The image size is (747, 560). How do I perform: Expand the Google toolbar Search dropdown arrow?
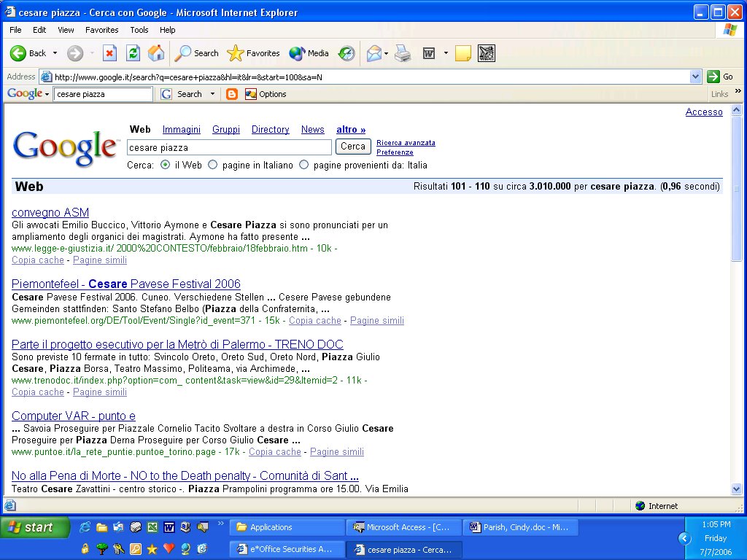click(212, 94)
